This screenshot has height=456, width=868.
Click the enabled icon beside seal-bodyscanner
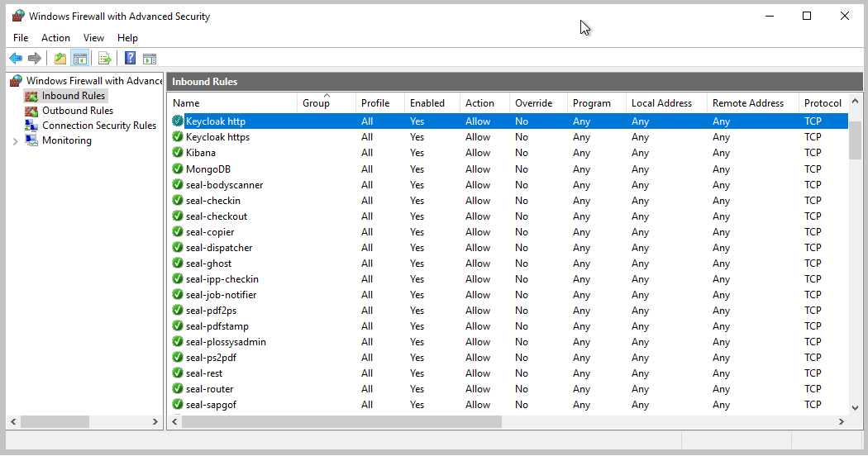[178, 184]
